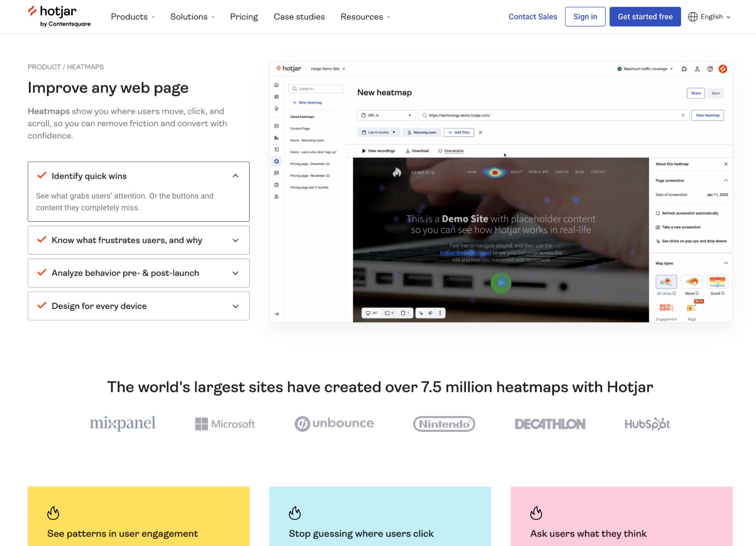
Task: Open Home - Returning Users saved heatmap
Action: [307, 140]
